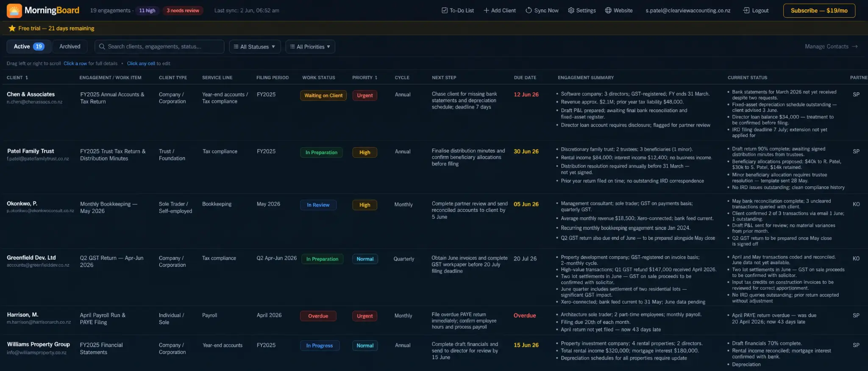Image resolution: width=868 pixels, height=371 pixels.
Task: Edit Overdue status badge for Harrison, M.
Action: (x=318, y=316)
